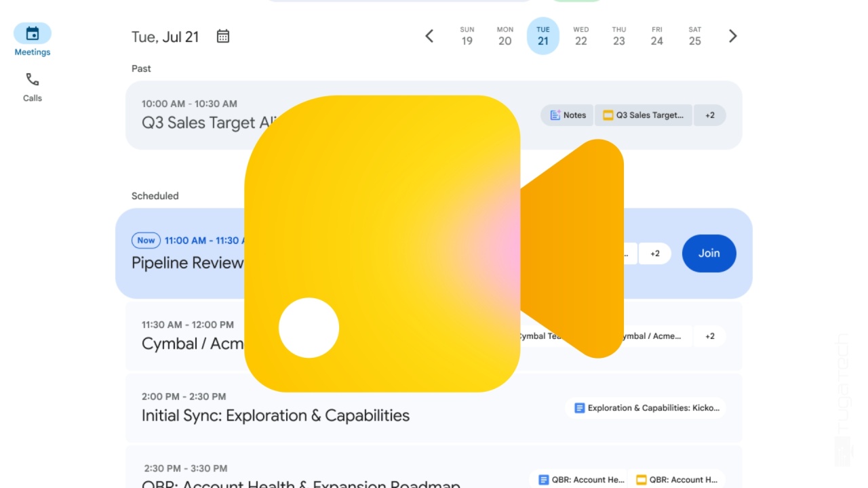
Task: Open the Cymbal / Acme slides attachment chip
Action: coord(655,336)
